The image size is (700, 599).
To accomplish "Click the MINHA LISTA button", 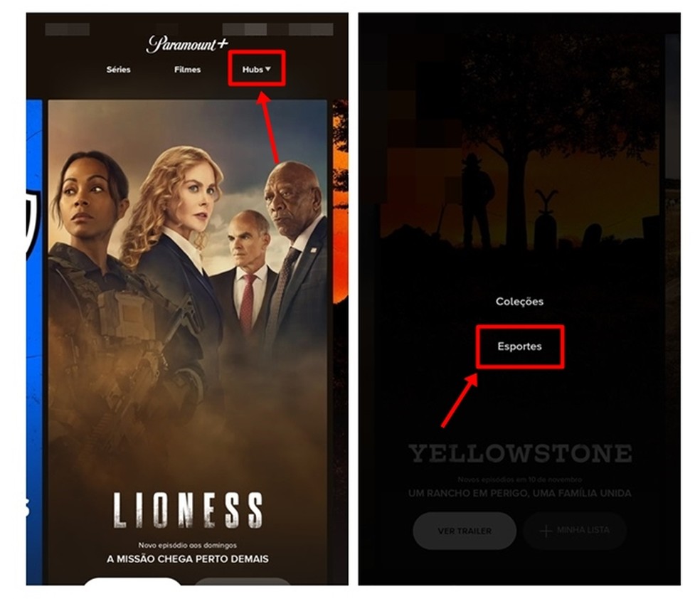I will [575, 531].
